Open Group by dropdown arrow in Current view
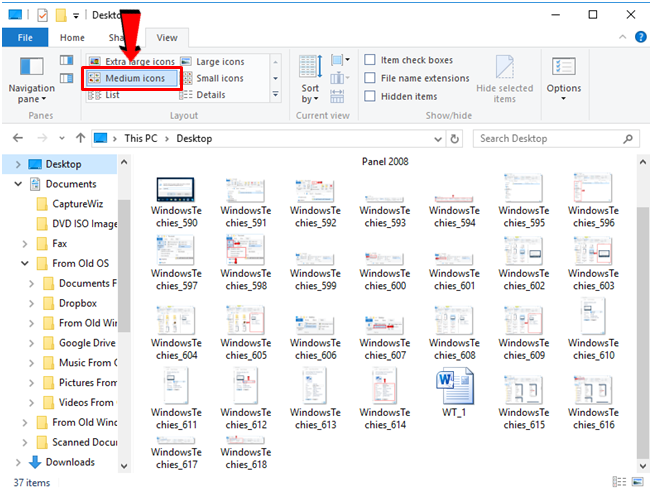Viewport: 651px width, 492px height. [348, 60]
